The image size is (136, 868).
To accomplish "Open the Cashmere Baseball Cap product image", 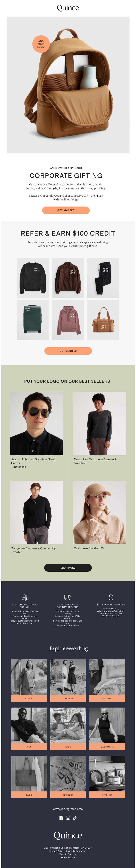I will click(100, 512).
